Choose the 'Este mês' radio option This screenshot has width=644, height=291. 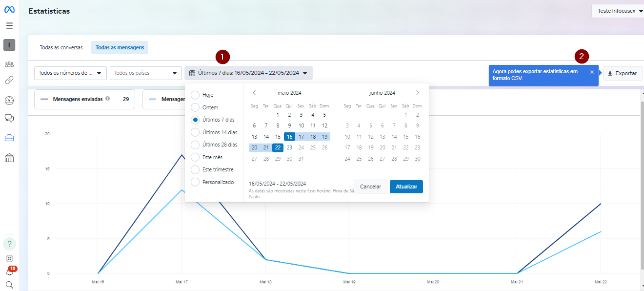pos(195,157)
